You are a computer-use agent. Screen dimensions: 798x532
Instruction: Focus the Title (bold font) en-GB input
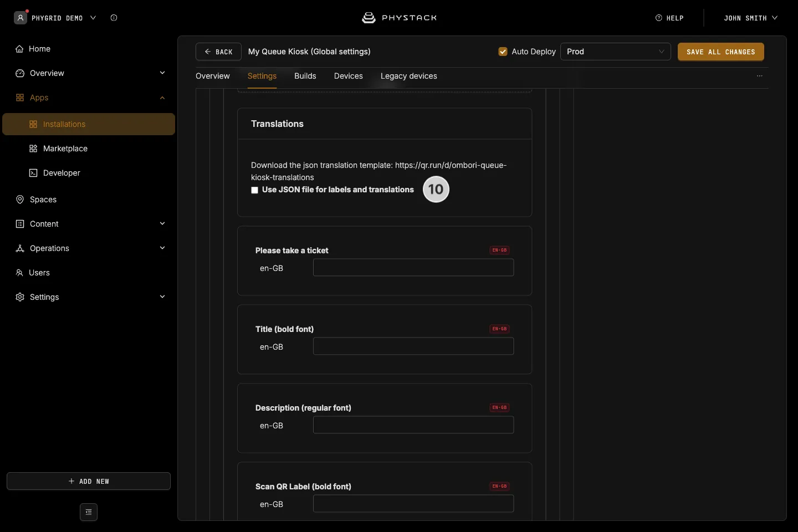click(413, 346)
